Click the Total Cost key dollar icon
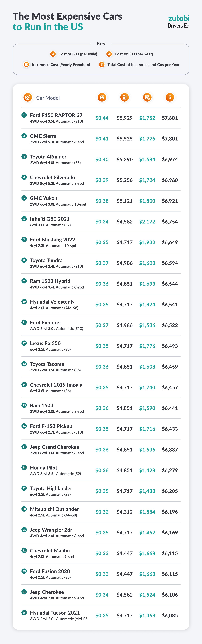The image size is (202, 644). pyautogui.click(x=102, y=65)
